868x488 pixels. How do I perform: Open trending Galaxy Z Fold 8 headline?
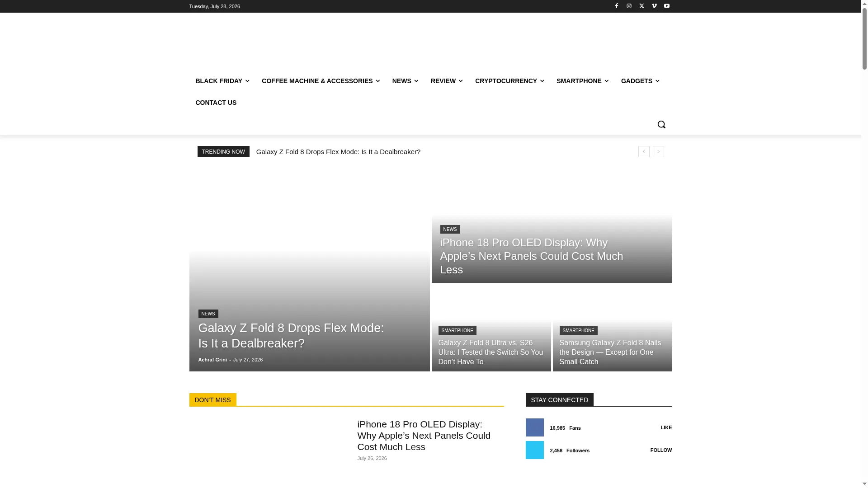[x=338, y=152]
